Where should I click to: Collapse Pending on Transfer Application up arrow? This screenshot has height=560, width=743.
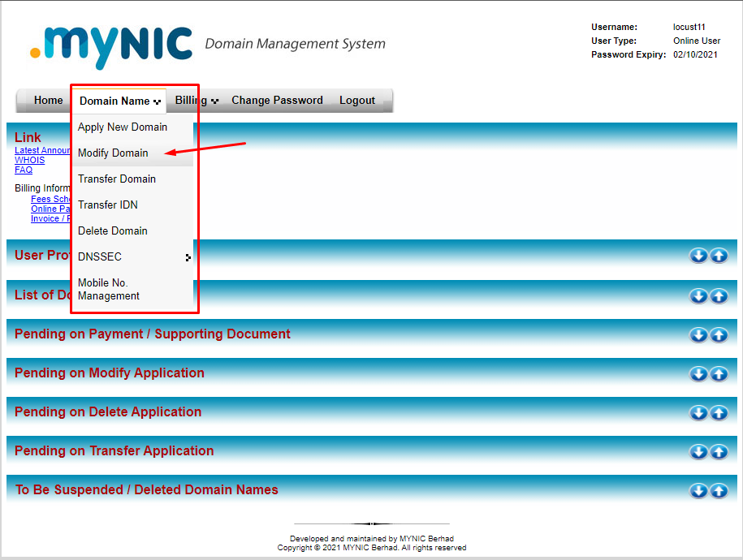(x=719, y=452)
